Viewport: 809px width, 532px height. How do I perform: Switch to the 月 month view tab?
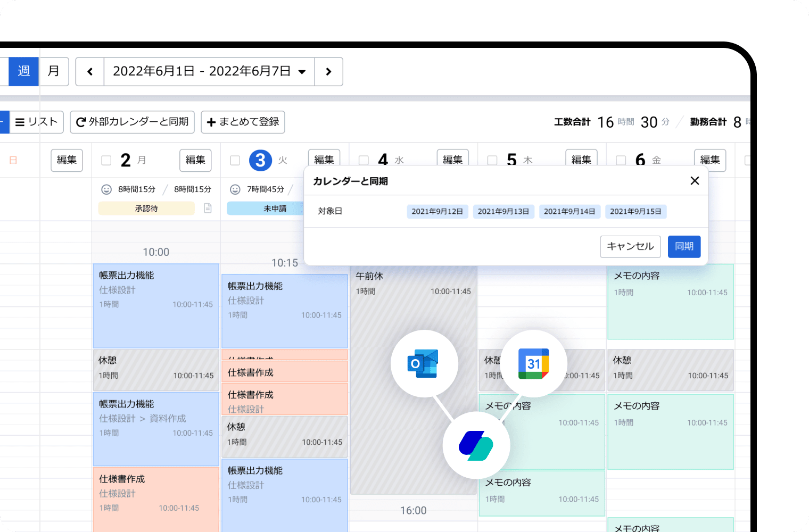point(54,71)
